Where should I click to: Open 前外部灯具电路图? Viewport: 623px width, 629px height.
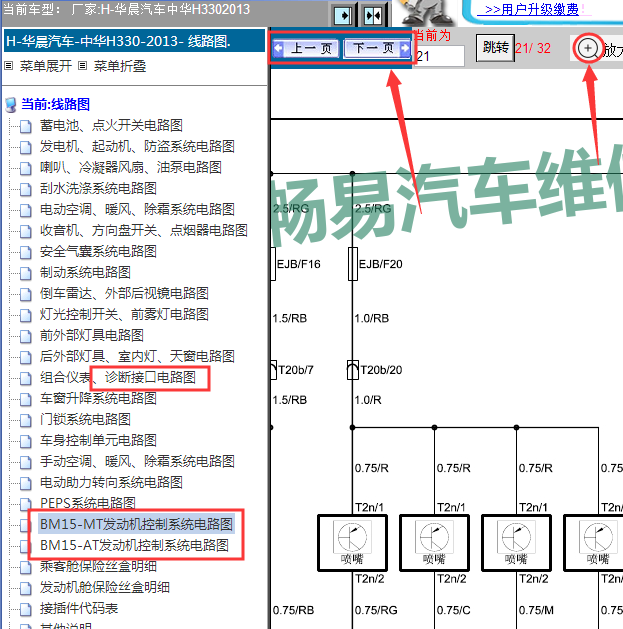91,335
